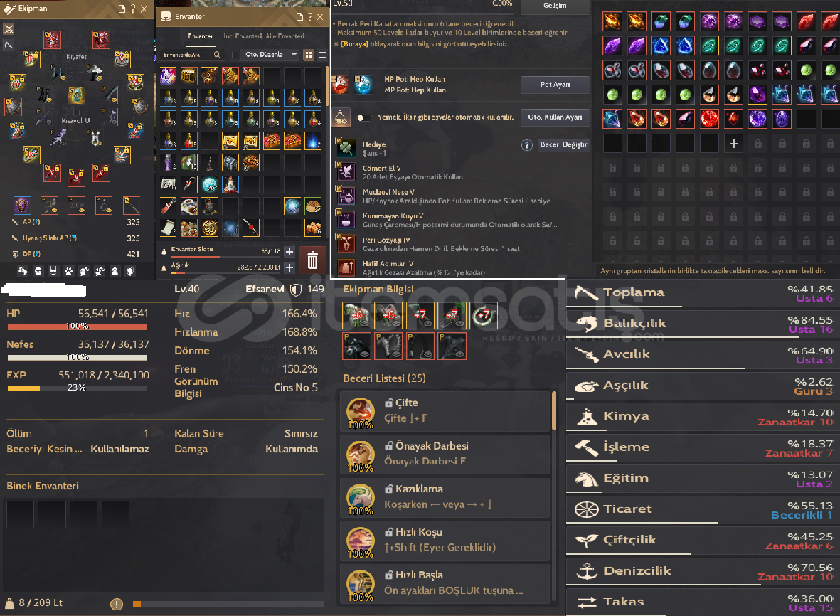Image resolution: width=840 pixels, height=616 pixels.
Task: Click the inventory search magnifier icon
Action: pos(217,55)
